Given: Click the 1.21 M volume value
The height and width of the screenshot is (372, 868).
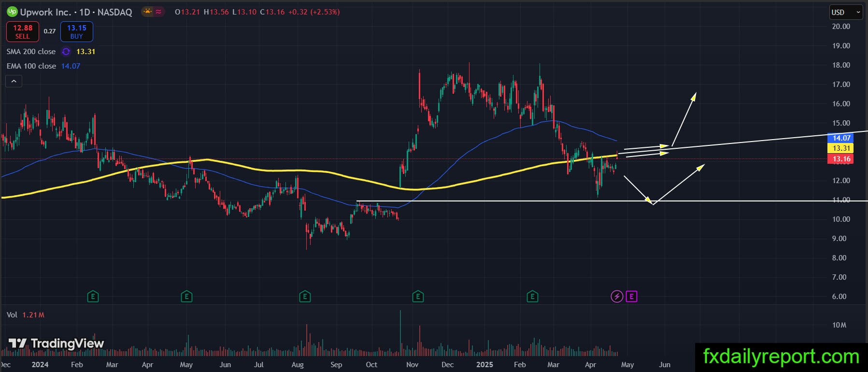Looking at the screenshot, I should pos(33,315).
